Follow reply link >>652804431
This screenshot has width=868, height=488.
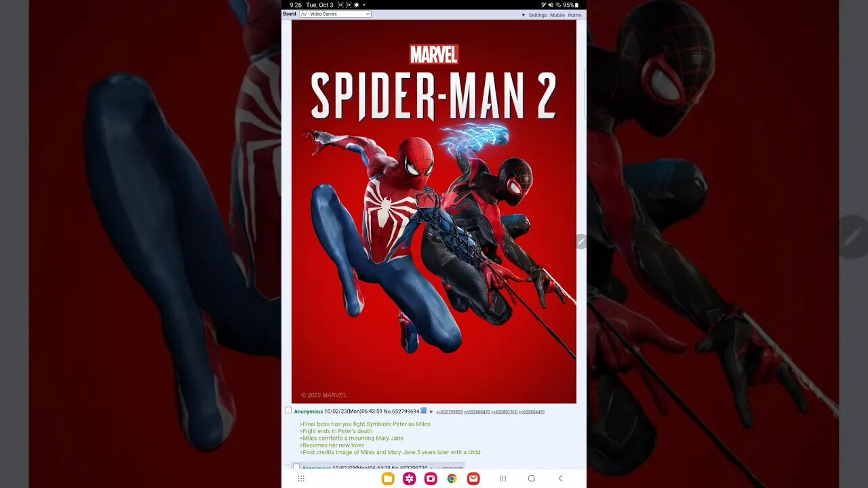tap(532, 412)
